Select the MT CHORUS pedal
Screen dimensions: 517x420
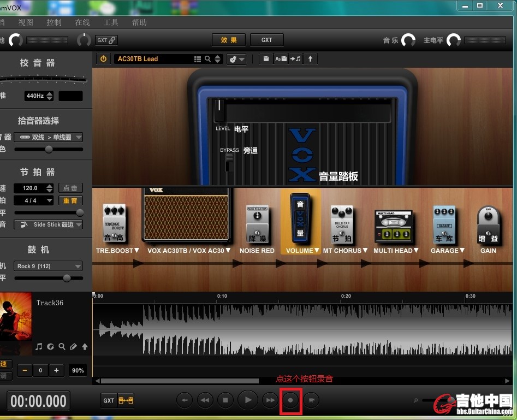tap(342, 224)
